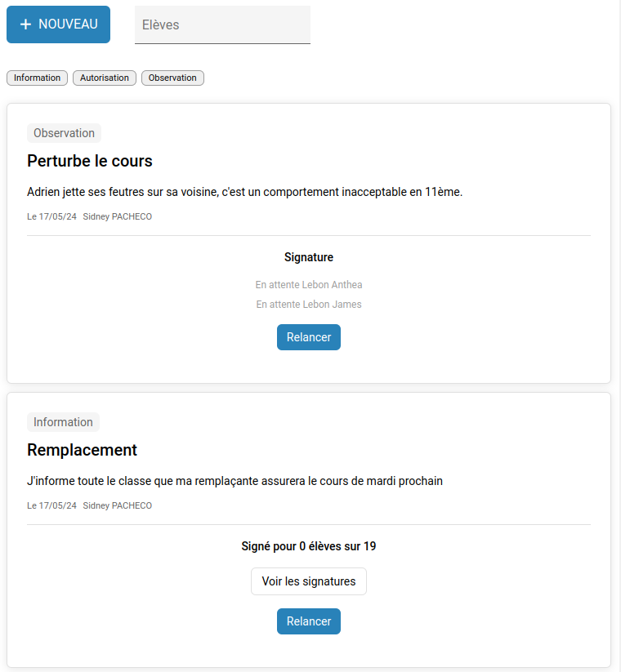Click the Observation tag on first card
The width and height of the screenshot is (621, 672).
point(64,133)
